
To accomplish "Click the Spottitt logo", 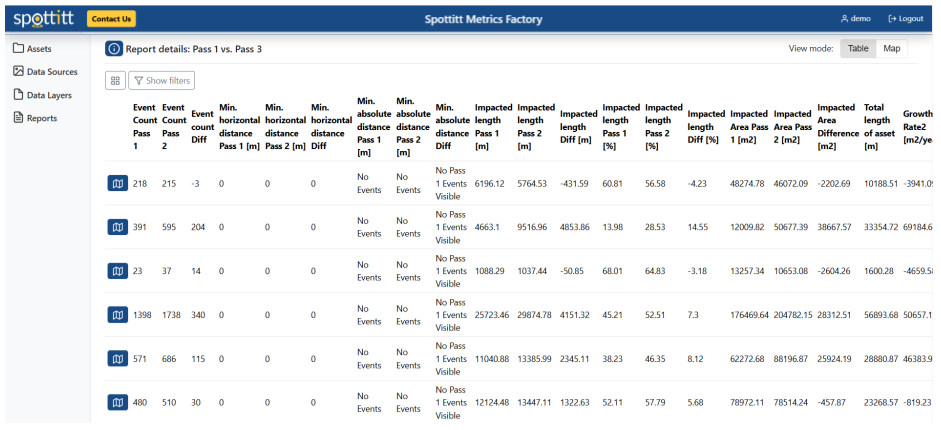I will point(42,18).
